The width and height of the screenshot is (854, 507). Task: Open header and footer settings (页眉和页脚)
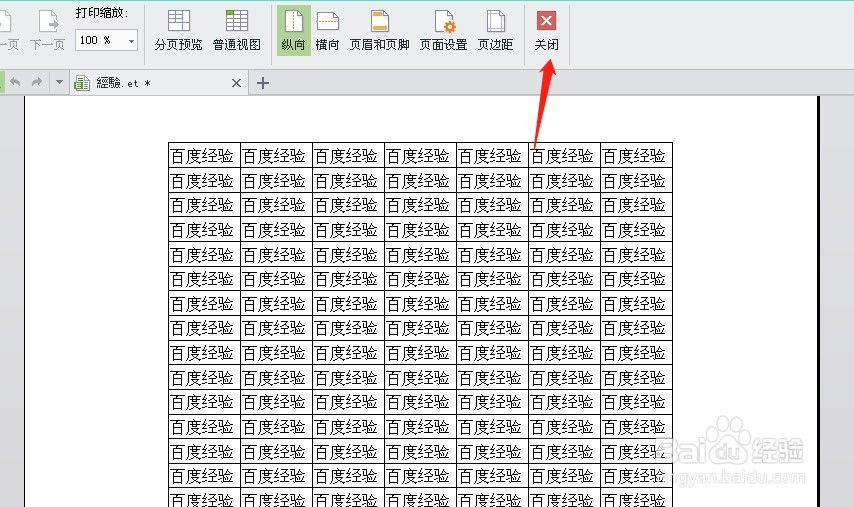(379, 30)
